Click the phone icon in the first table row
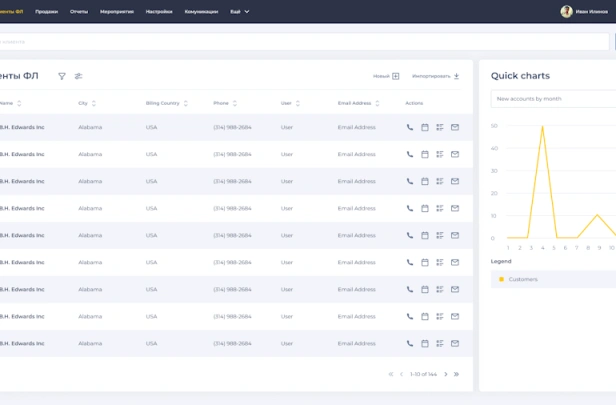The height and width of the screenshot is (405, 616). (410, 127)
